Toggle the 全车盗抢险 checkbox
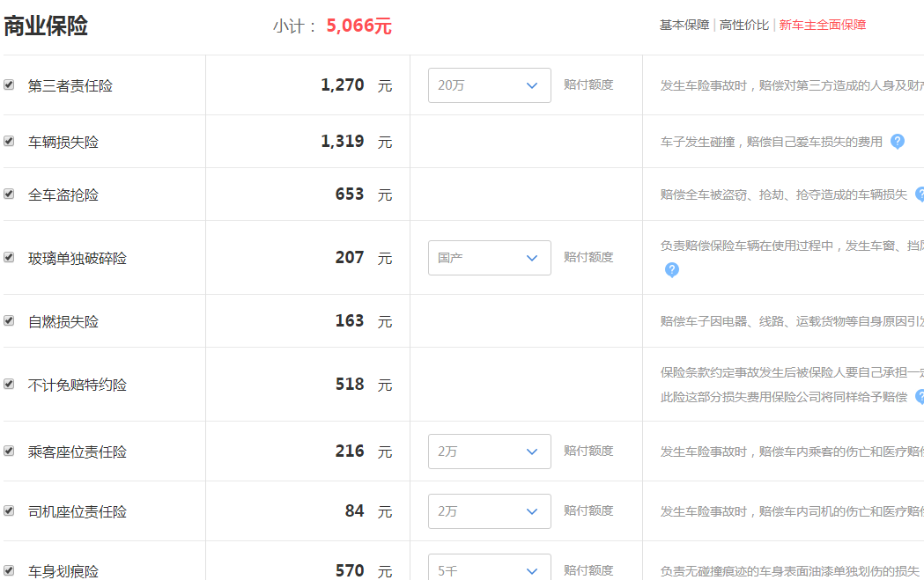Screen dimensions: 924x580 pyautogui.click(x=9, y=195)
